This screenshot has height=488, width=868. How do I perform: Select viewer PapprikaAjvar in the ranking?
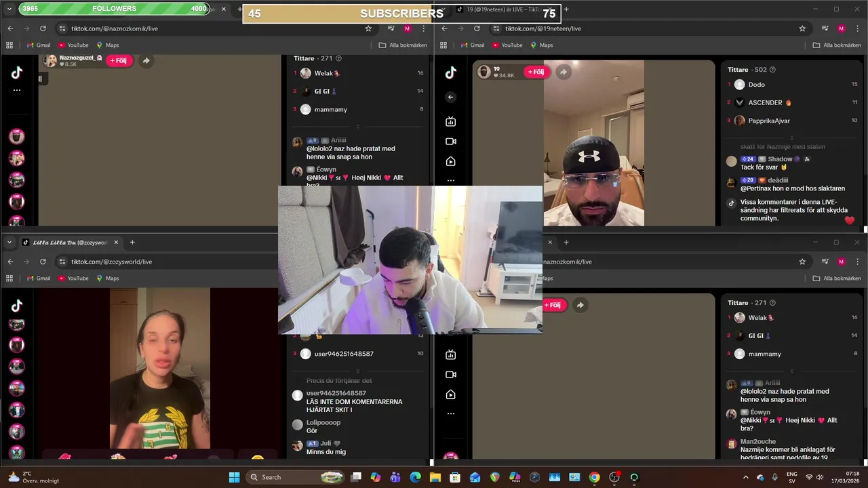769,121
